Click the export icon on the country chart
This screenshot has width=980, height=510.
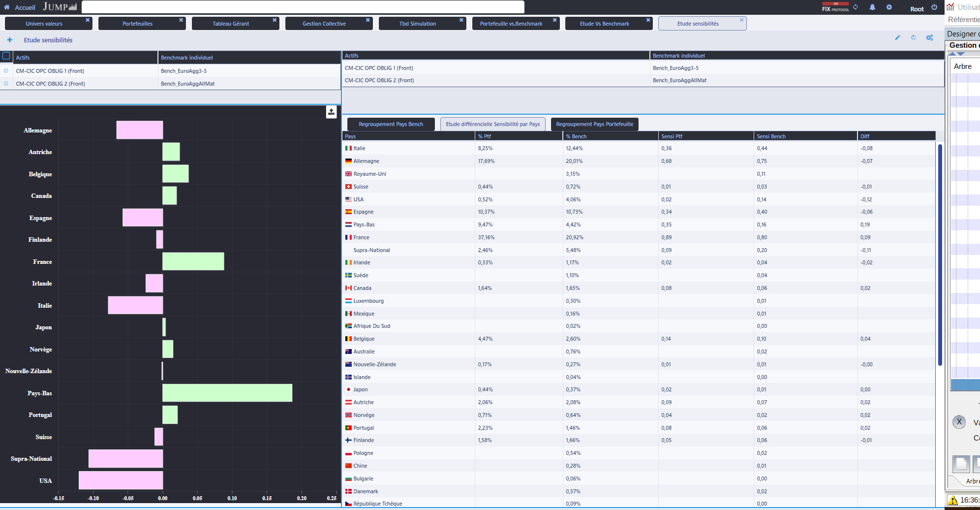[x=331, y=112]
